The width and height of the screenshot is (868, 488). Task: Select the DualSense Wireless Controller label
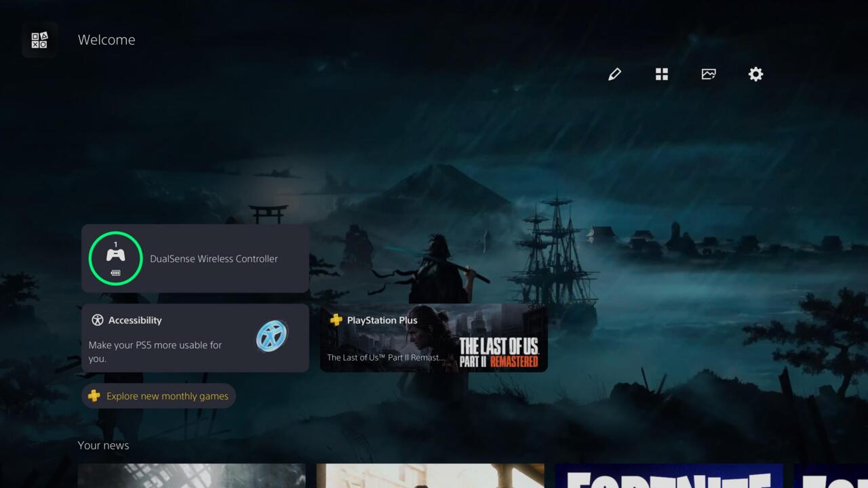click(214, 259)
